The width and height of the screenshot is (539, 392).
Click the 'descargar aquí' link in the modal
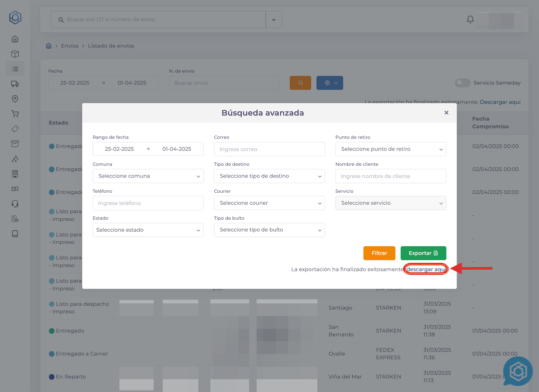[426, 269]
